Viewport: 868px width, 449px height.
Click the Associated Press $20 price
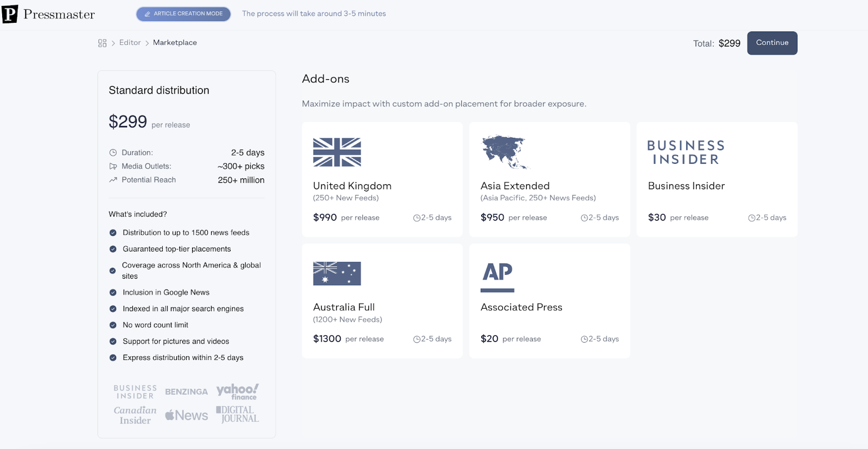point(489,339)
